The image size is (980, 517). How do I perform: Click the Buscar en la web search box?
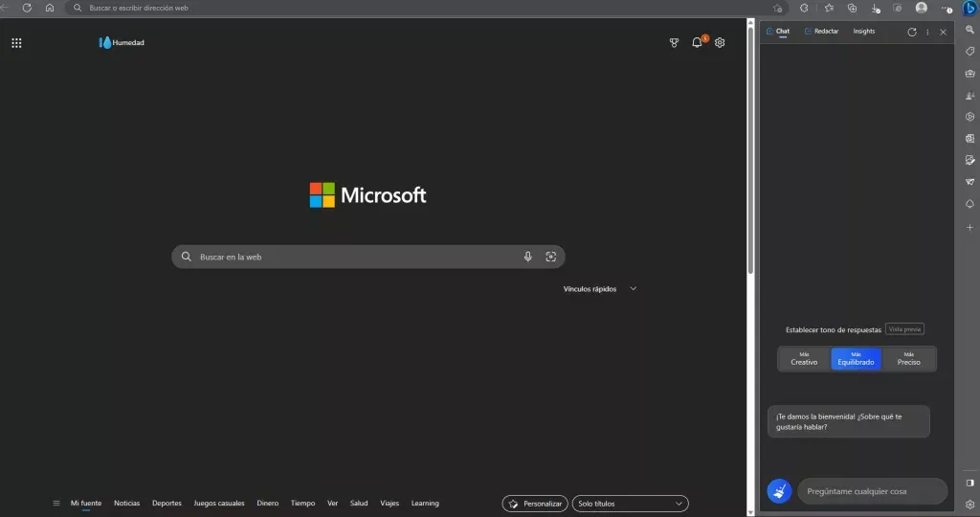pyautogui.click(x=368, y=257)
